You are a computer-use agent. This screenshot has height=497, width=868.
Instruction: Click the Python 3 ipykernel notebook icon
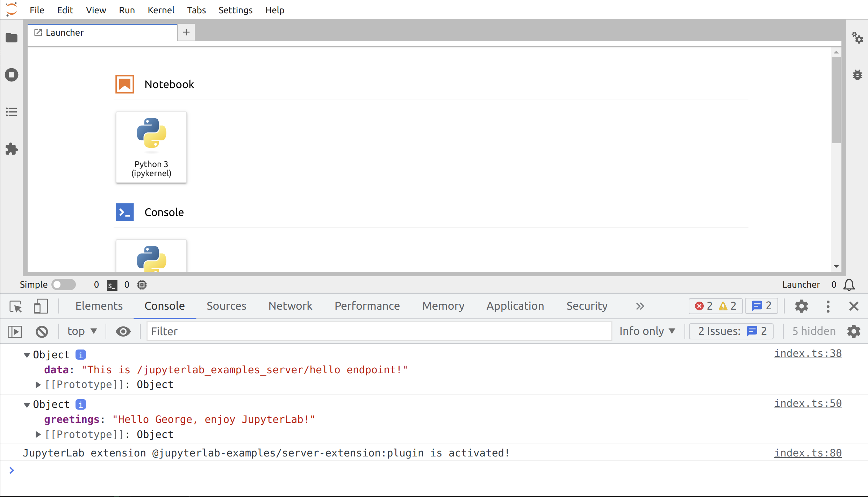[x=151, y=146]
